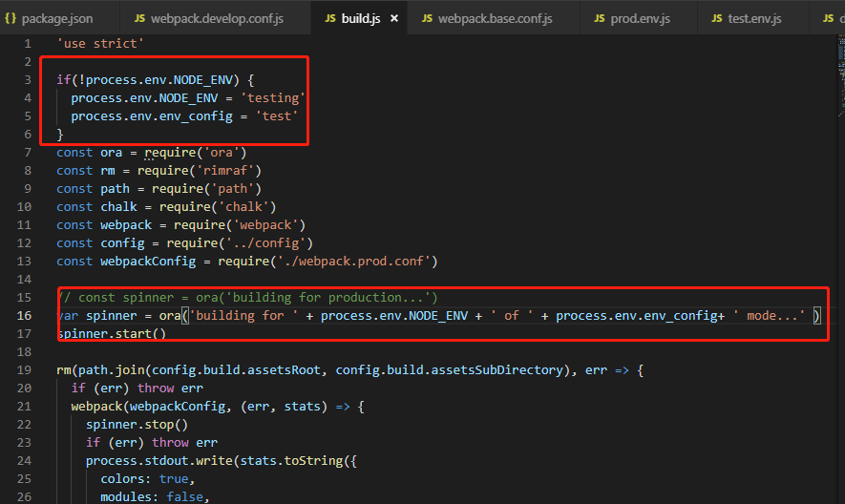Click the JSON braces icon on package.json tab
Image resolution: width=845 pixels, height=504 pixels.
click(11, 18)
